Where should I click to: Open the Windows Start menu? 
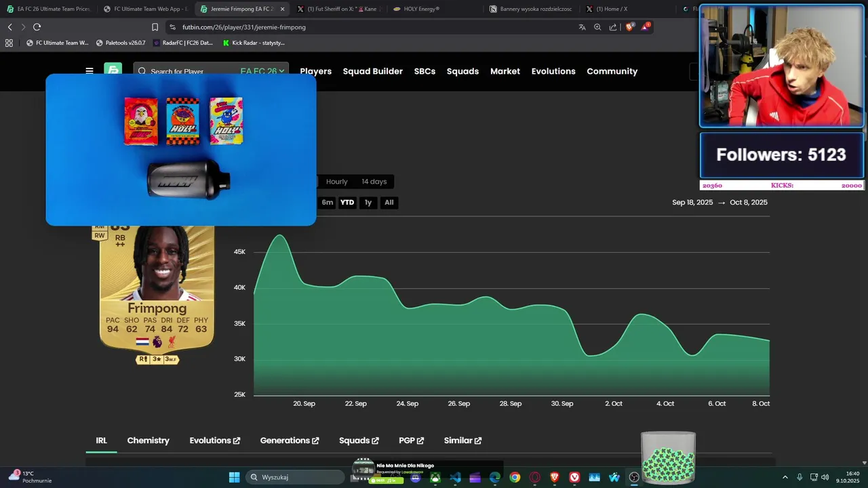[234, 477]
